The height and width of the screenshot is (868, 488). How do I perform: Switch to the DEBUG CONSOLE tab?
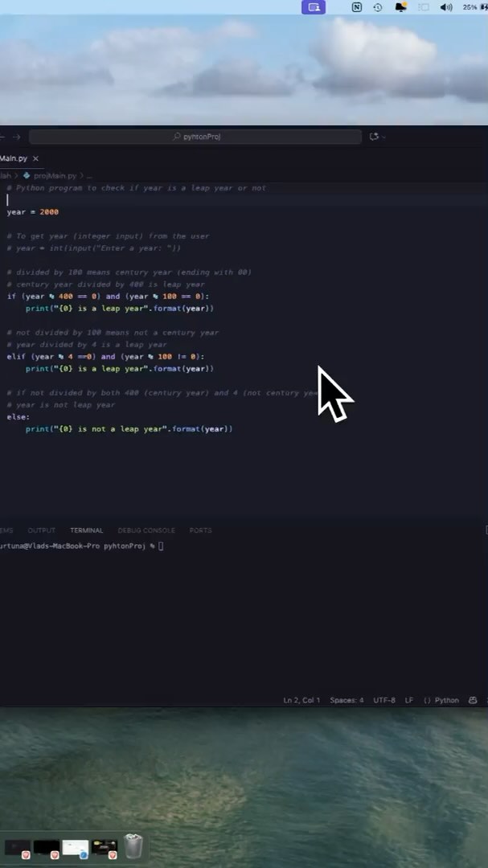pos(146,530)
